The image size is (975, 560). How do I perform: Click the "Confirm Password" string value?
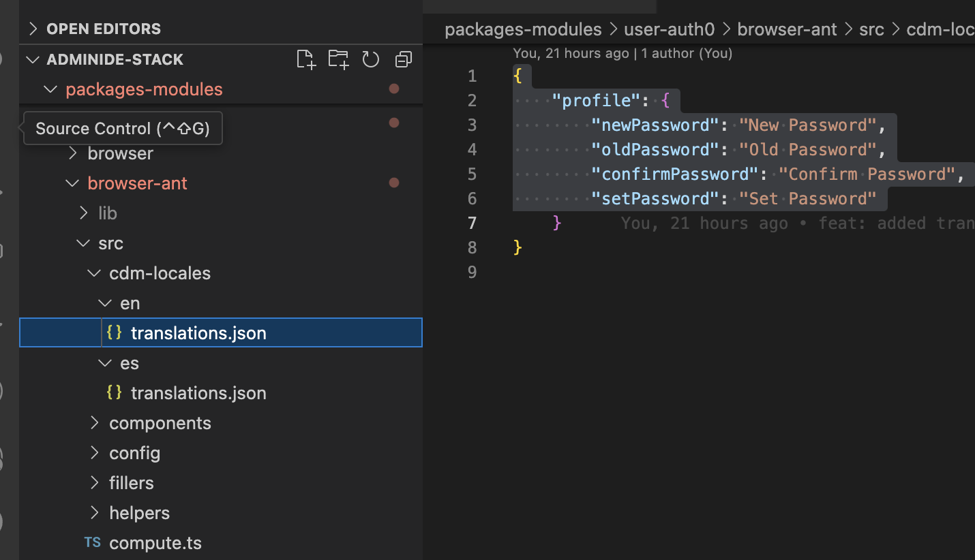tap(867, 174)
